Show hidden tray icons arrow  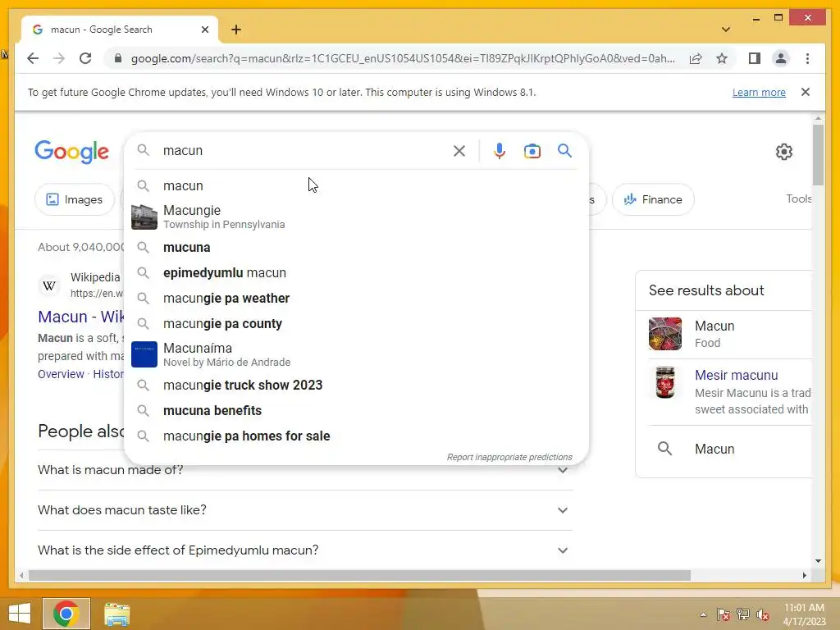click(x=703, y=614)
